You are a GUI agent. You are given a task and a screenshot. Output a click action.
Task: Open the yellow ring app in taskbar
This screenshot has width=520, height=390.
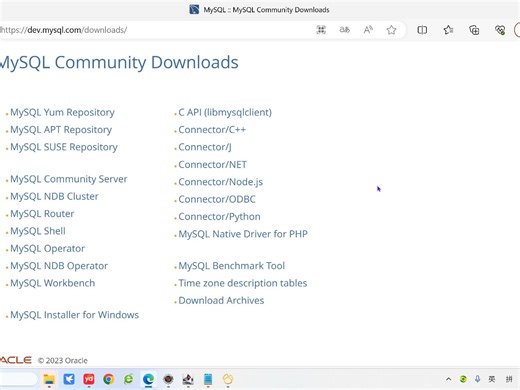228,379
